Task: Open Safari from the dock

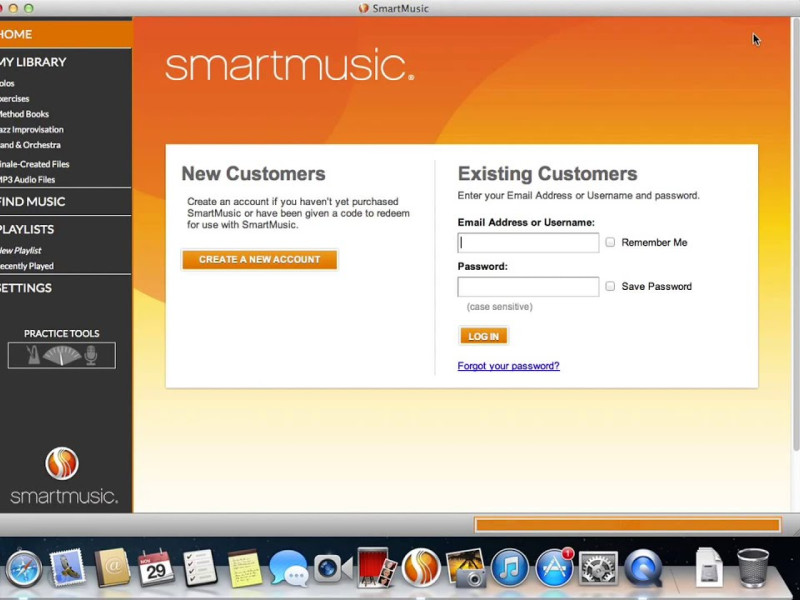Action: [x=23, y=569]
